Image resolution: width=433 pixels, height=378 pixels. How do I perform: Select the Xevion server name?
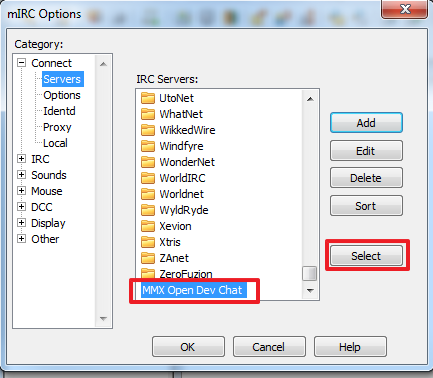coord(175,226)
